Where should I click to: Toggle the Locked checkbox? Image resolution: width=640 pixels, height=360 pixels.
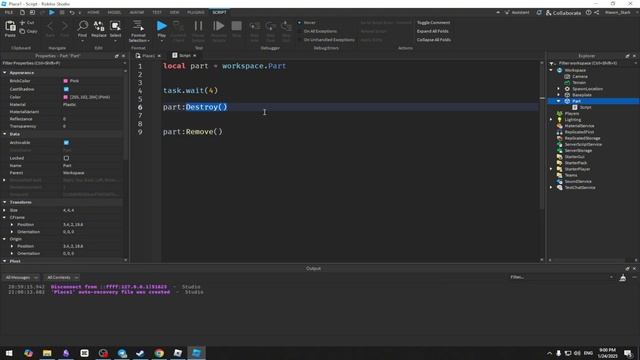coord(66,158)
